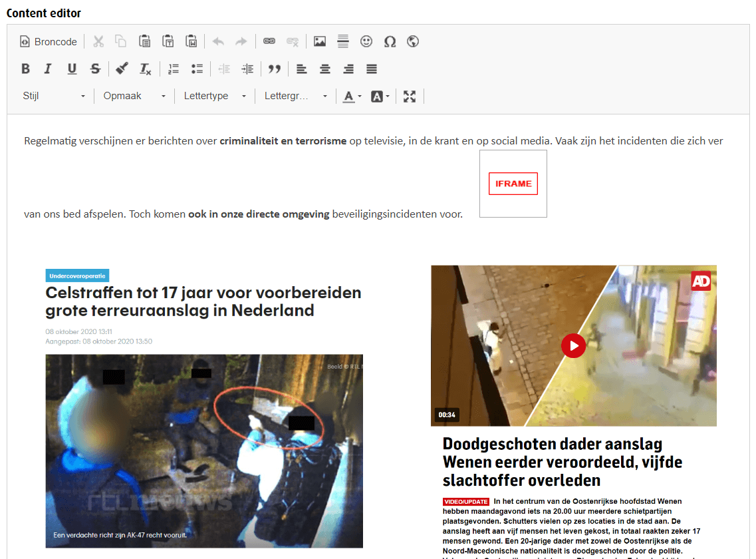This screenshot has height=559, width=756.
Task: Toggle Block Quote formatting
Action: click(275, 69)
